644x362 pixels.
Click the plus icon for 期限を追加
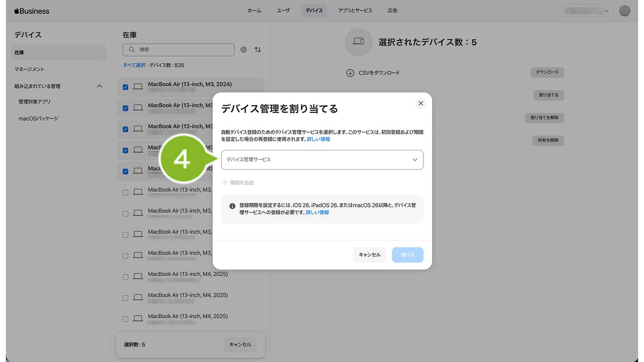[x=225, y=182]
